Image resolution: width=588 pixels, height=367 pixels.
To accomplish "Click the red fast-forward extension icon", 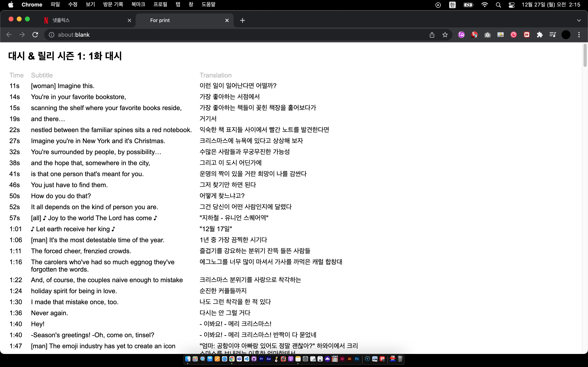I will tap(527, 35).
